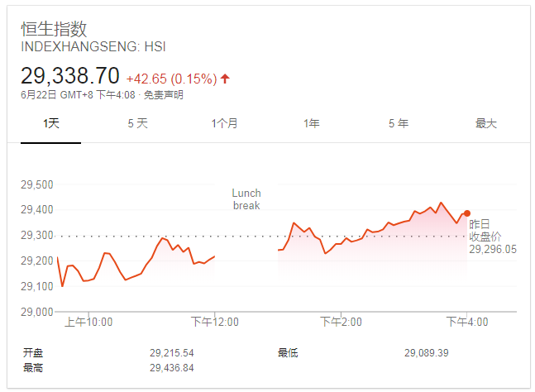Click the 昨日 收盘价 label

tap(485, 231)
